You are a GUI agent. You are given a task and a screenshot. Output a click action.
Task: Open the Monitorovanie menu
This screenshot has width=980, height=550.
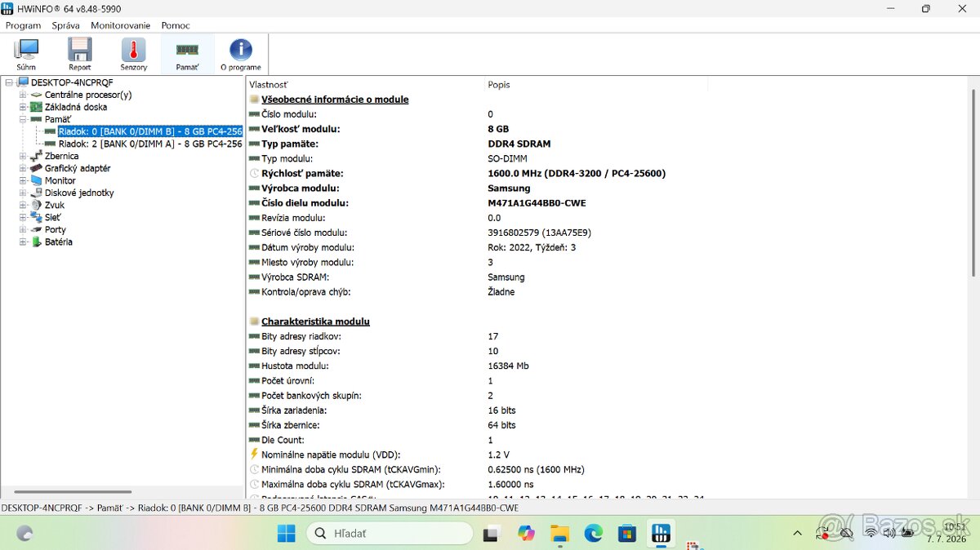point(120,25)
